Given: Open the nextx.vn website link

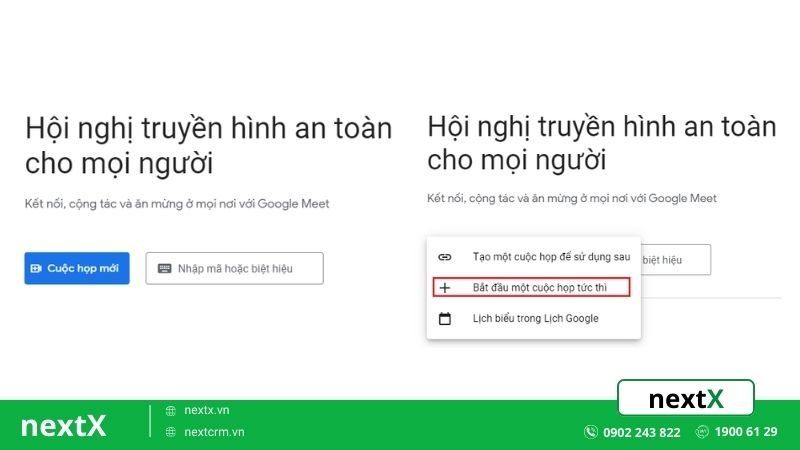Looking at the screenshot, I should click(207, 410).
